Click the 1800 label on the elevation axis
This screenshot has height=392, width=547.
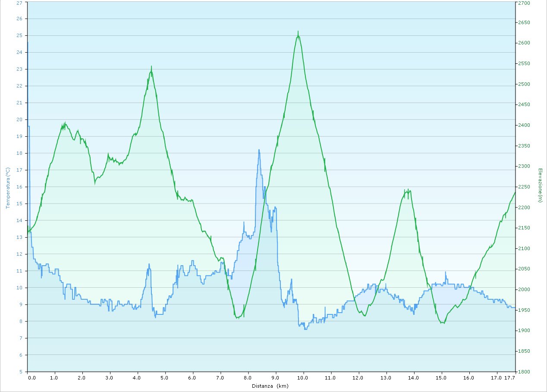coord(524,371)
